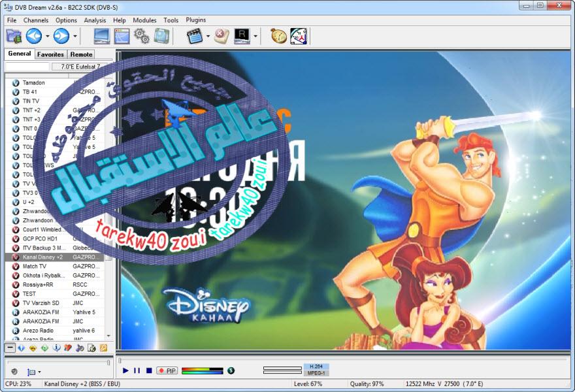The width and height of the screenshot is (575, 392).
Task: Click the channel search input field
Action: pos(27,67)
